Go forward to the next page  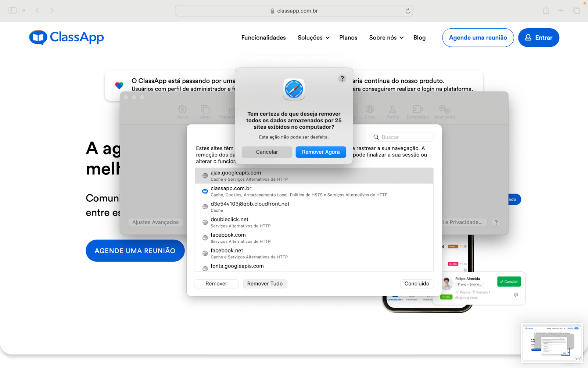(x=52, y=11)
